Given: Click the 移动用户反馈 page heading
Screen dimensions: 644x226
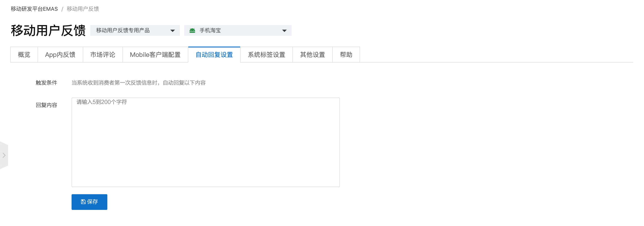Looking at the screenshot, I should [x=48, y=30].
